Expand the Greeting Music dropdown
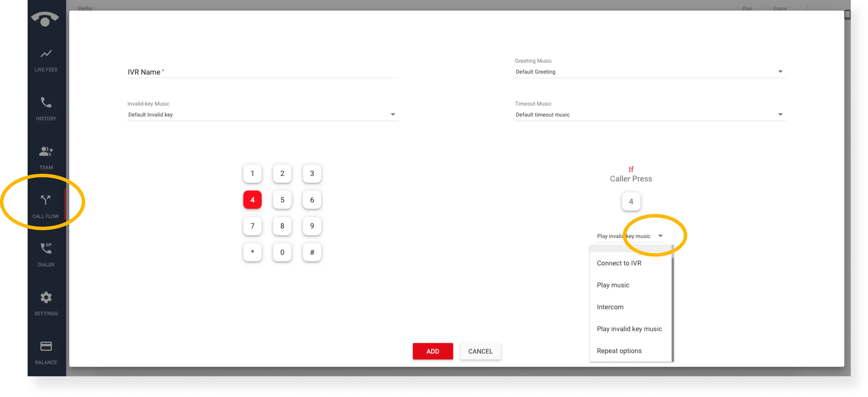Image resolution: width=868 pixels, height=397 pixels. coord(781,71)
